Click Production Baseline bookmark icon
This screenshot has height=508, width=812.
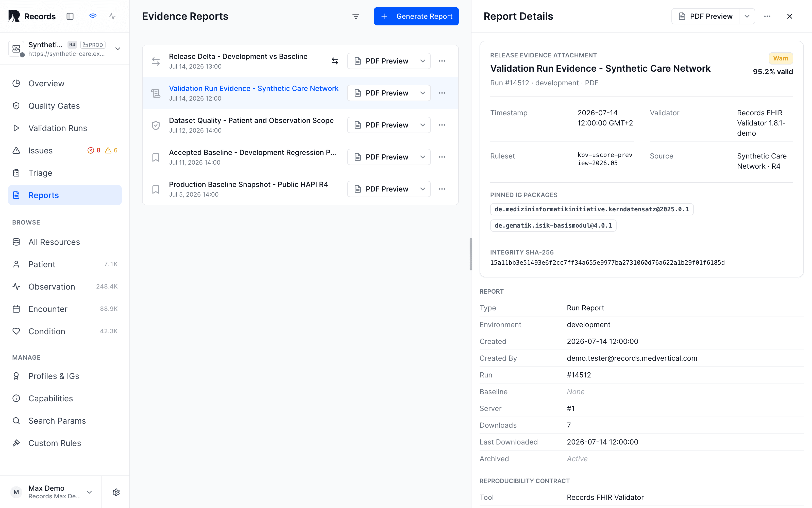[156, 189]
